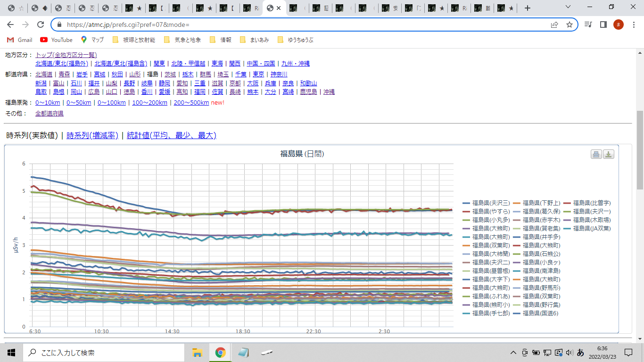Open マップ bookmark
The width and height of the screenshot is (644, 362).
(x=92, y=40)
